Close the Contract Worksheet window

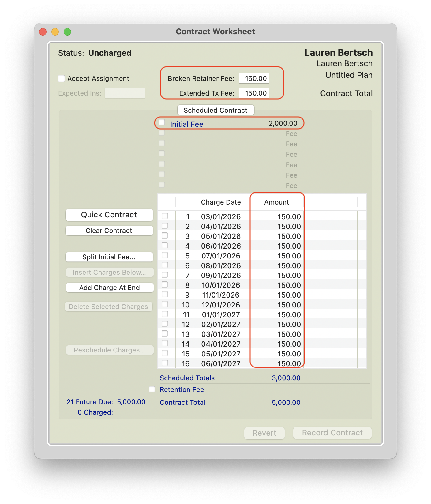pos(43,32)
